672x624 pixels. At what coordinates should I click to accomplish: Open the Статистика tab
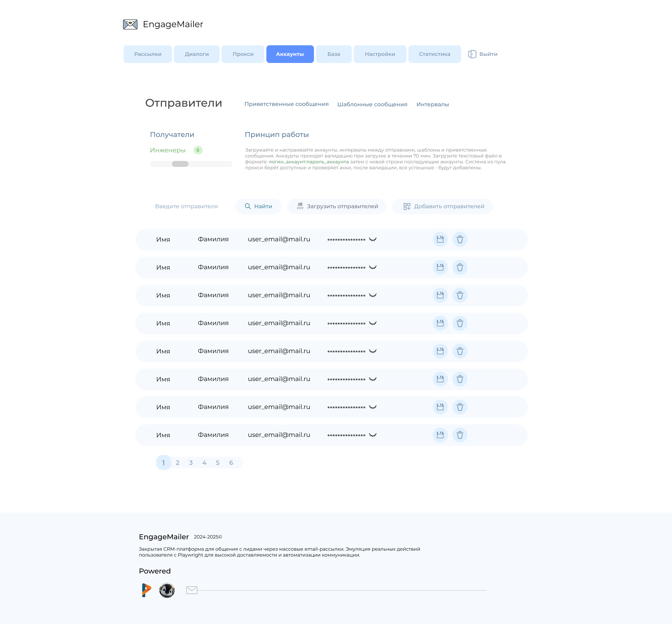point(435,54)
